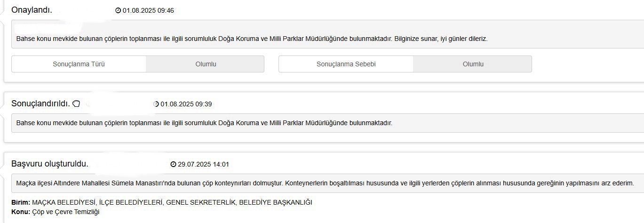
Task: Click the Sonuçlandırıldı response message box
Action: pyautogui.click(x=327, y=123)
